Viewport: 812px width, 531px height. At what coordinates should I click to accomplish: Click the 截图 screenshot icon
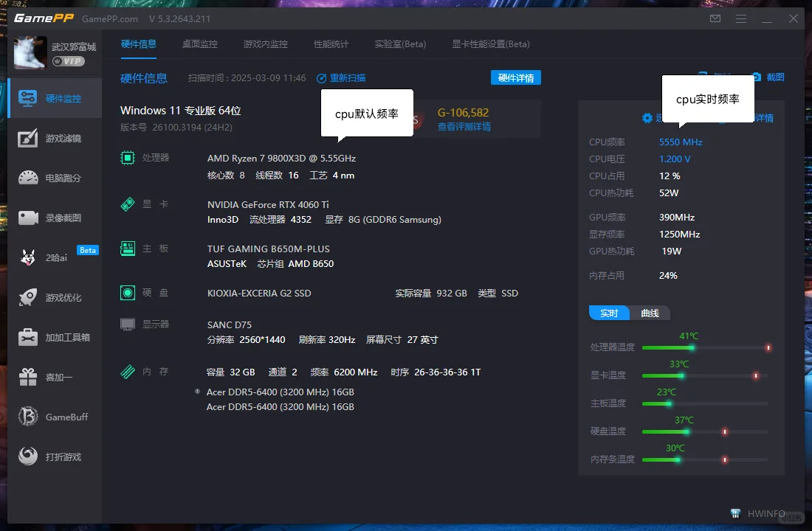click(x=757, y=77)
